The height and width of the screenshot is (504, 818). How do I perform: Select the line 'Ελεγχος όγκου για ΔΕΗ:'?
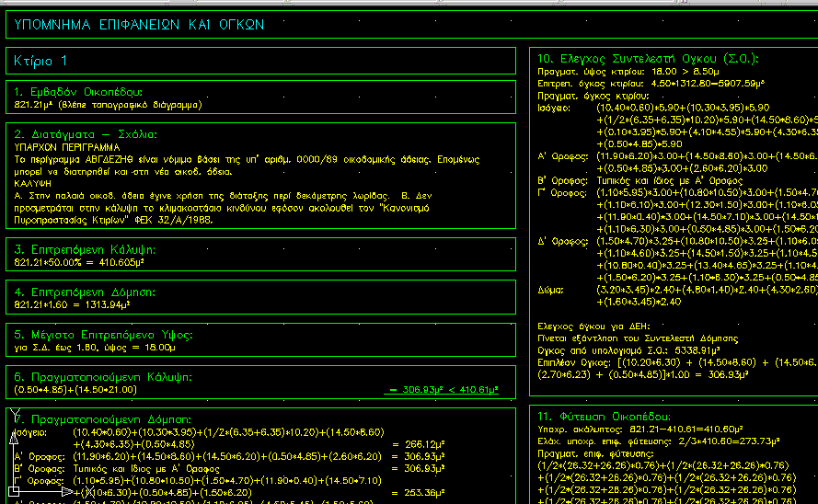coord(593,326)
